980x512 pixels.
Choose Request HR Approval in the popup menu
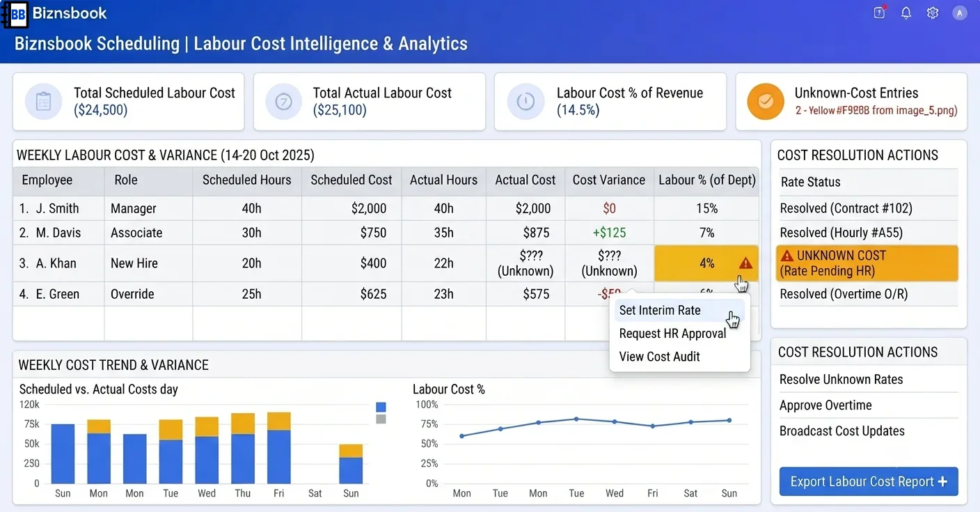[x=672, y=334]
